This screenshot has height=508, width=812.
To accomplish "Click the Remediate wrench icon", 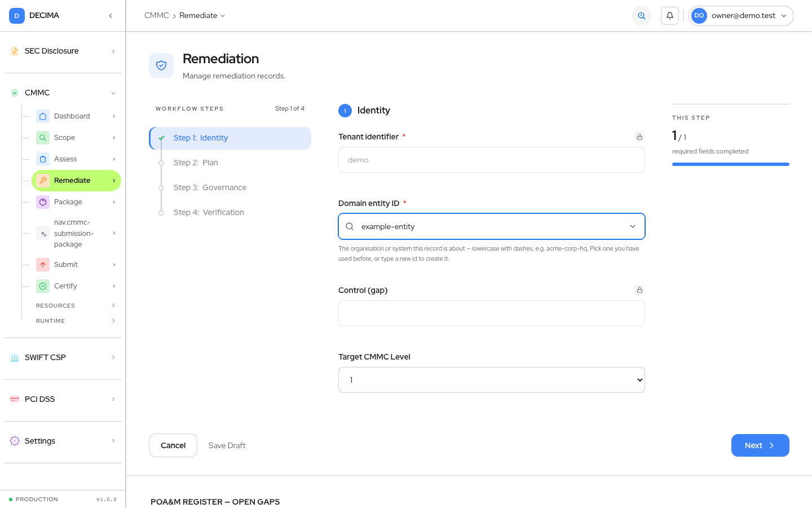I will point(43,181).
